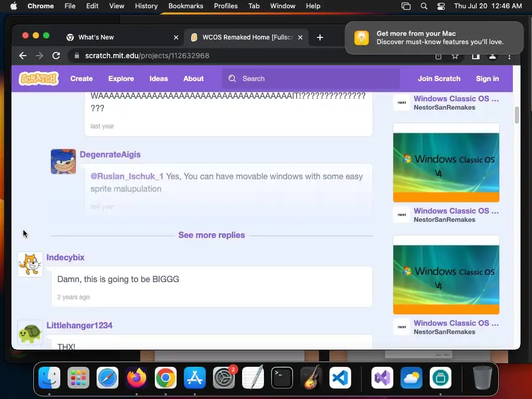Open the Littlehanger1234 username link
Viewport: 532px width, 399px height.
coord(79,326)
